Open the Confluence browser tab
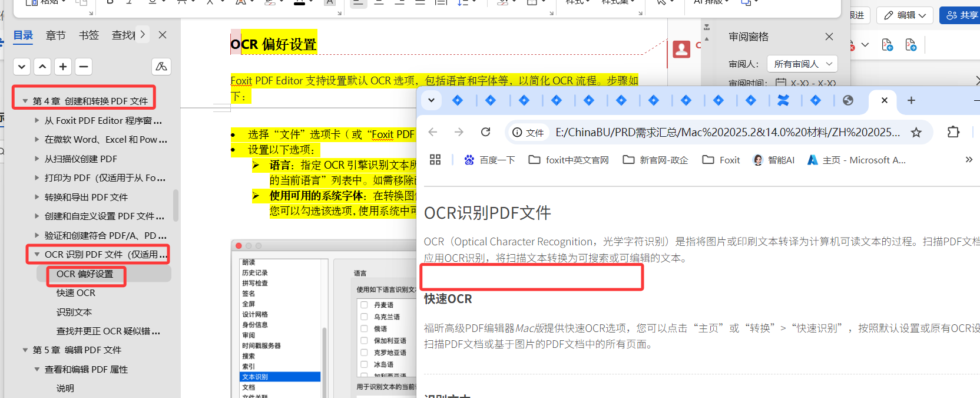Image resolution: width=980 pixels, height=398 pixels. 783,100
